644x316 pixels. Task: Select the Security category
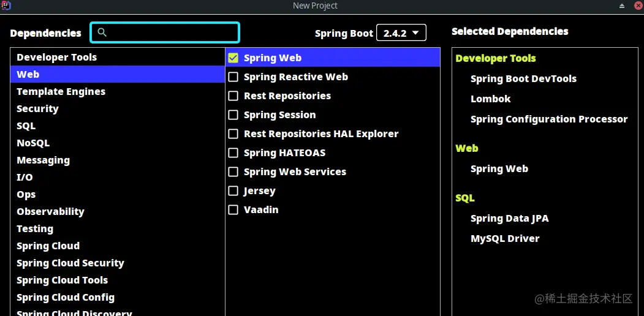pos(118,109)
